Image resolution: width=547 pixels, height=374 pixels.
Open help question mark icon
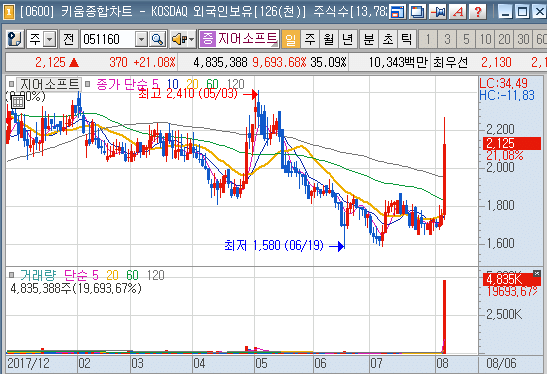pyautogui.click(x=478, y=12)
